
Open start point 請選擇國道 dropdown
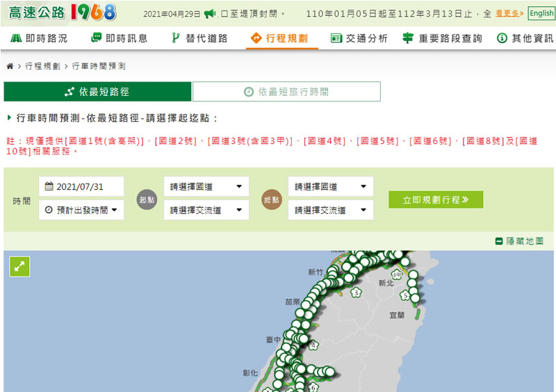pos(206,186)
